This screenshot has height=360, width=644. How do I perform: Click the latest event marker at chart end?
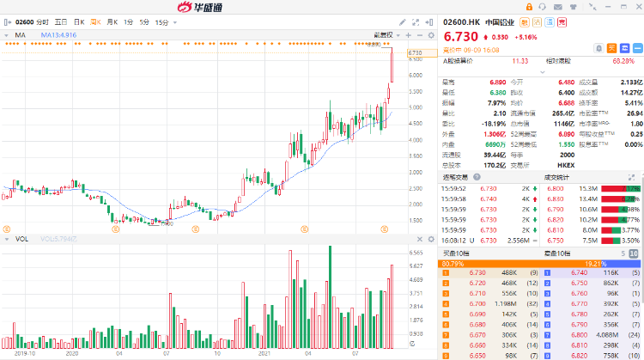click(385, 229)
